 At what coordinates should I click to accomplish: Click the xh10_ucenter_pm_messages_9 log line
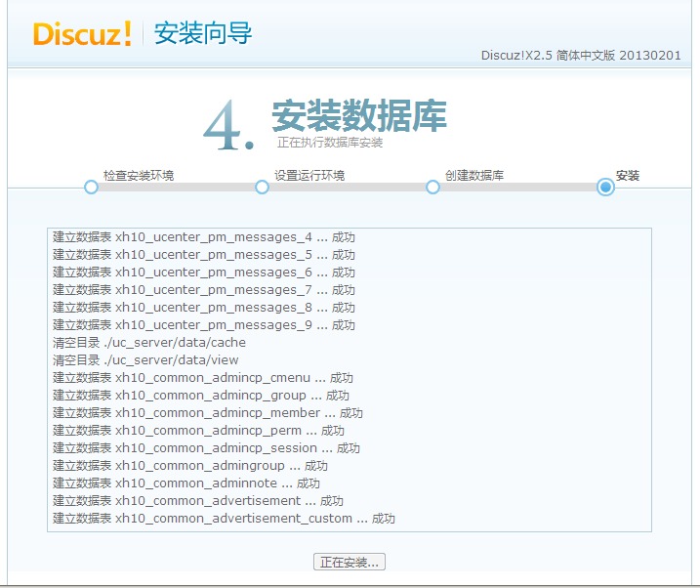click(x=204, y=325)
